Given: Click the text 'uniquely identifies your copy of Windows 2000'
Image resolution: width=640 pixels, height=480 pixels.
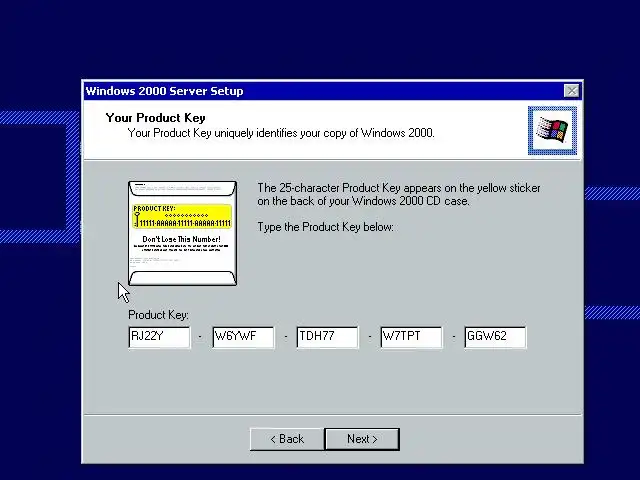Looking at the screenshot, I should click(324, 133).
